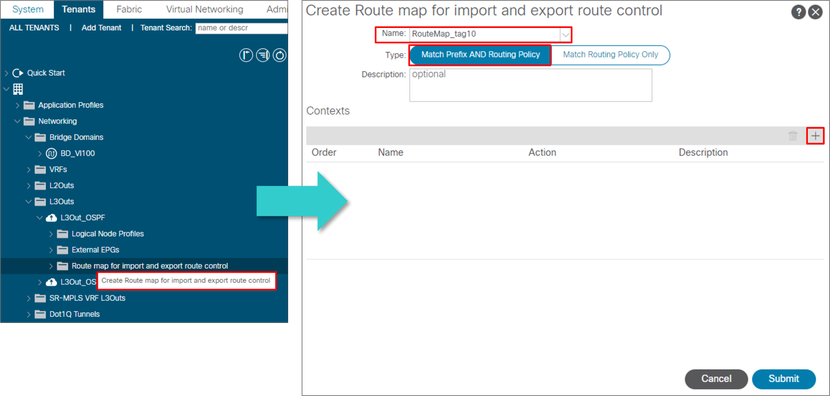Click the BD_Vl100 bridge domain icon
The width and height of the screenshot is (830, 396).
51,154
